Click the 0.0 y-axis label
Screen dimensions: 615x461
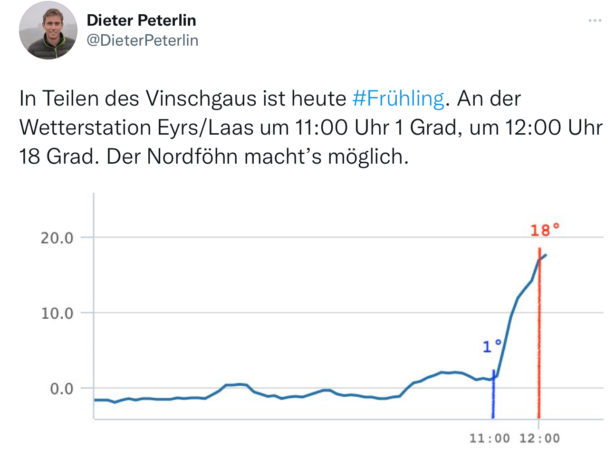(62, 389)
